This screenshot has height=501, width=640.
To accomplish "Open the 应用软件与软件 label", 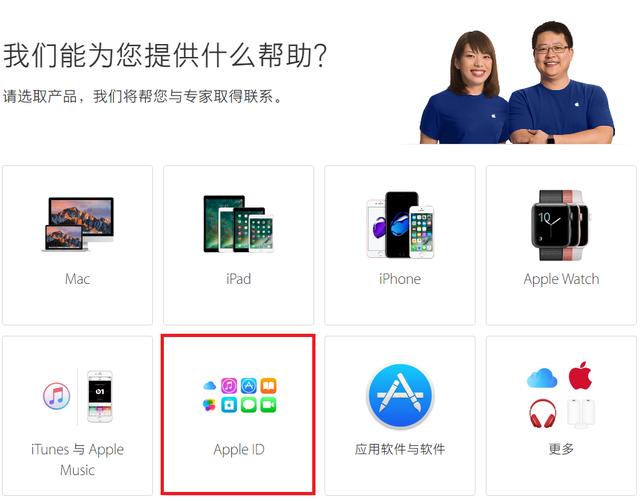I will (400, 450).
